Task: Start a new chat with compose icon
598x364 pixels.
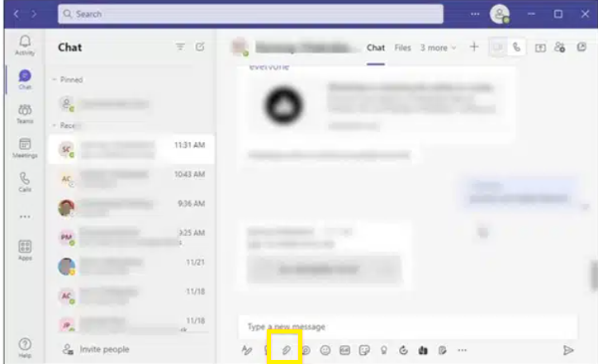Action: pyautogui.click(x=200, y=48)
